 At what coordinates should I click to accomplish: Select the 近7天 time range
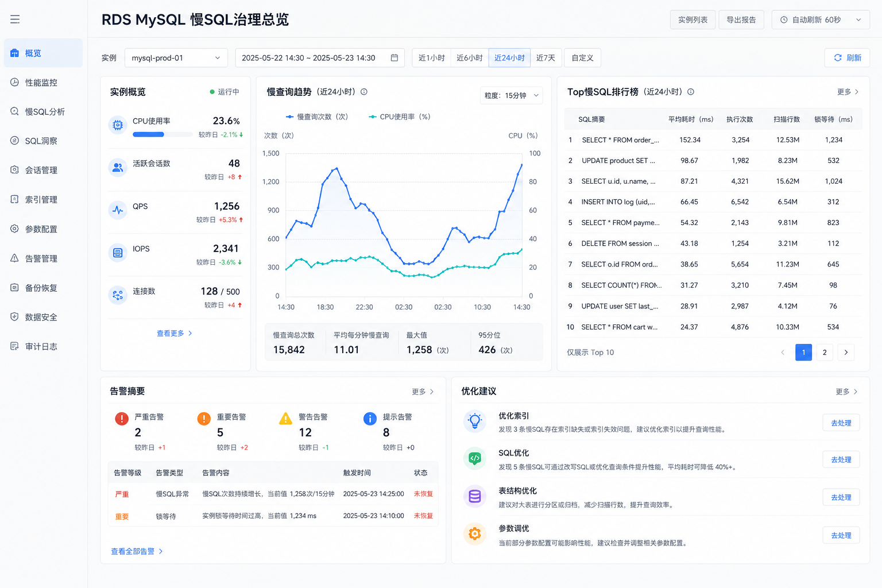click(546, 58)
